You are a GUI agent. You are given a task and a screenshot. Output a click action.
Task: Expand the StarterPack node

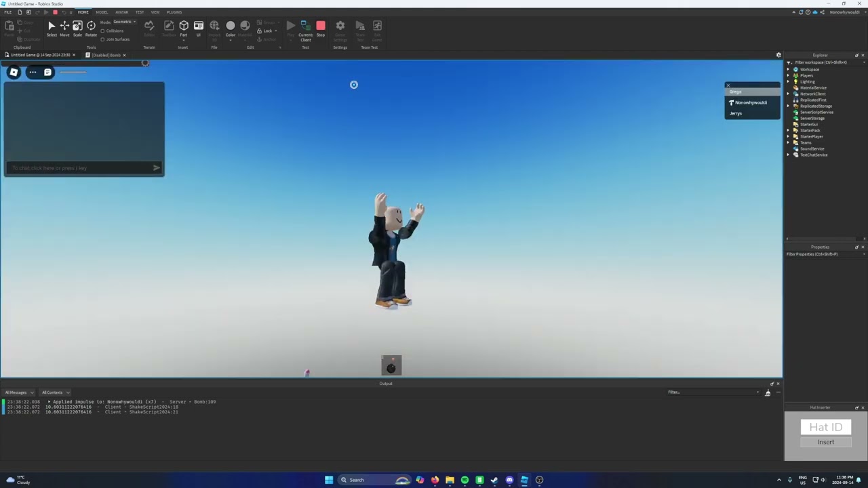[x=789, y=130]
